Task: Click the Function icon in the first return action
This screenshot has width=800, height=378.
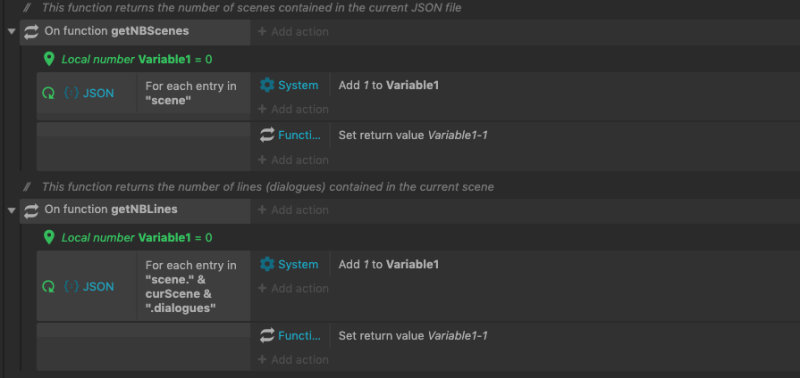Action: 267,135
